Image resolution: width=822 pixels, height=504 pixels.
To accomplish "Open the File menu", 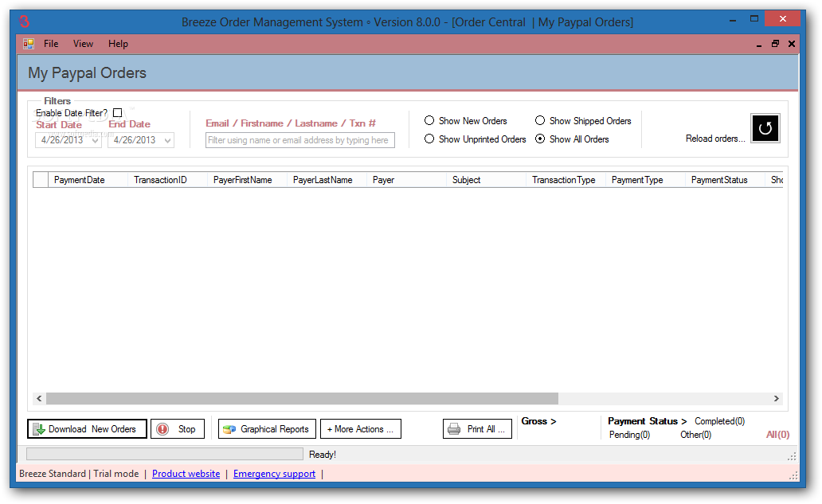I will pyautogui.click(x=51, y=44).
